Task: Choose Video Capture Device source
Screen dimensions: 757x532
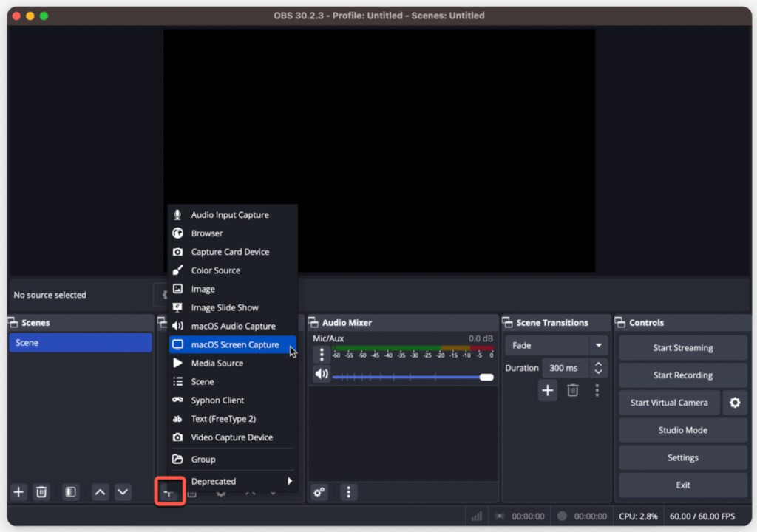Action: point(232,437)
